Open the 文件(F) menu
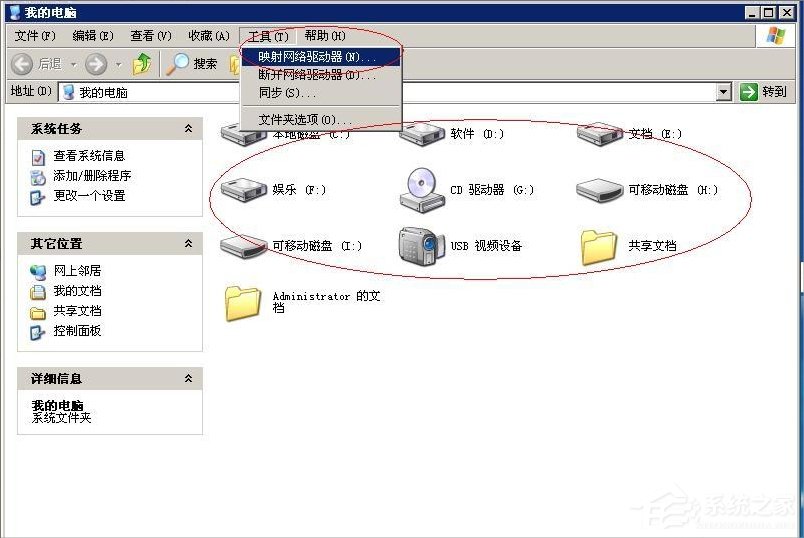 pos(35,36)
